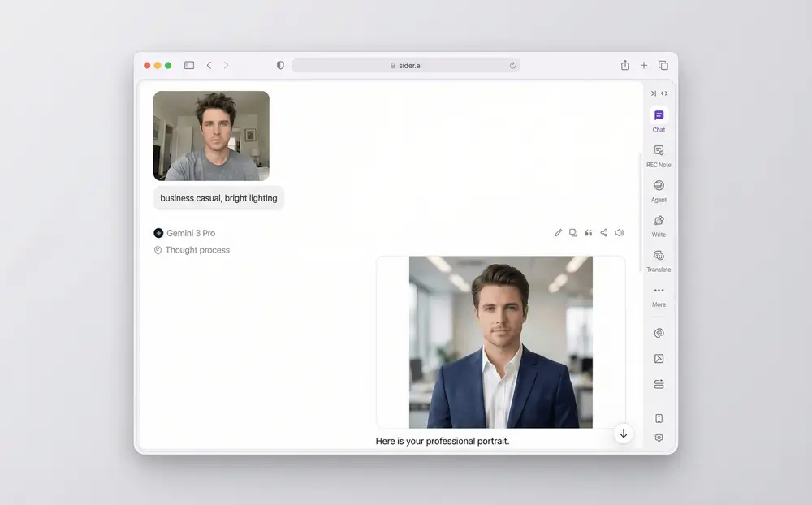This screenshot has height=505, width=812.
Task: Edit the Gemini response with pencil icon
Action: [x=558, y=232]
